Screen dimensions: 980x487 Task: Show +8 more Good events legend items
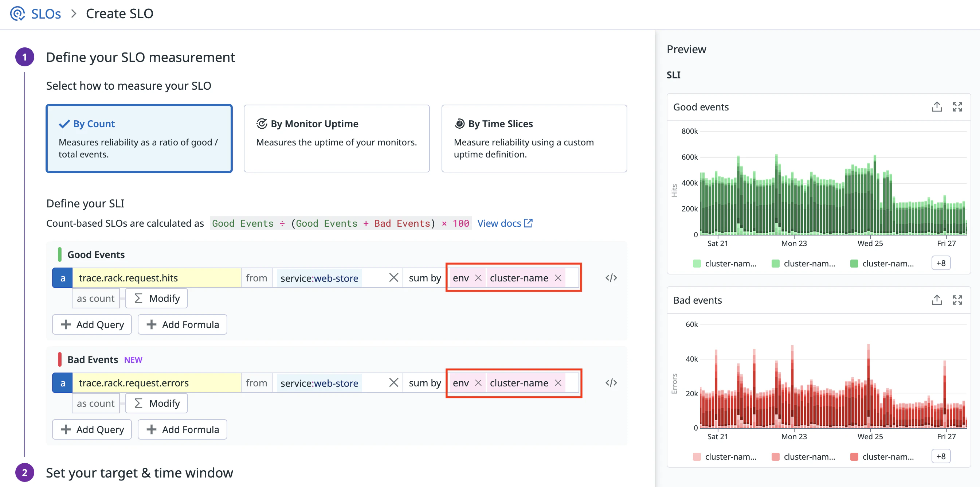940,263
